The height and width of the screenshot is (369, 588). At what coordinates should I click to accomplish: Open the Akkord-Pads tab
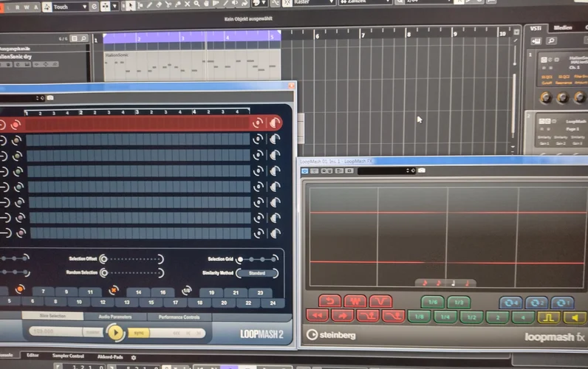pyautogui.click(x=110, y=356)
